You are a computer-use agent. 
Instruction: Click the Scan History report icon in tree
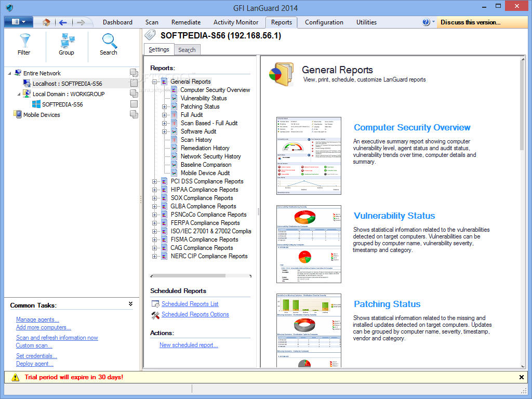(174, 140)
